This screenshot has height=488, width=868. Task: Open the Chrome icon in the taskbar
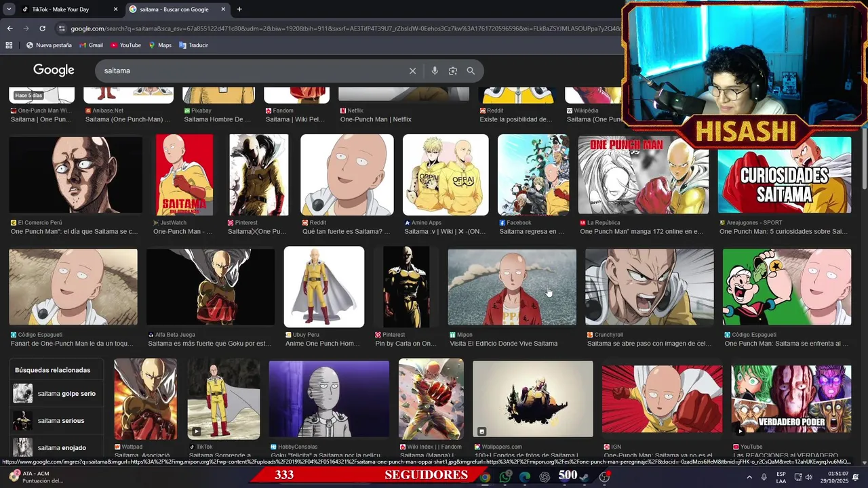485,477
